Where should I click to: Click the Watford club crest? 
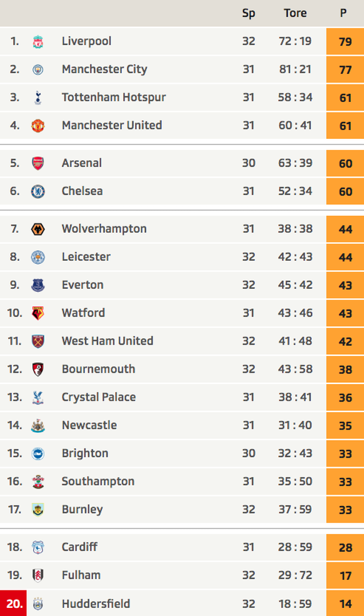click(x=38, y=313)
